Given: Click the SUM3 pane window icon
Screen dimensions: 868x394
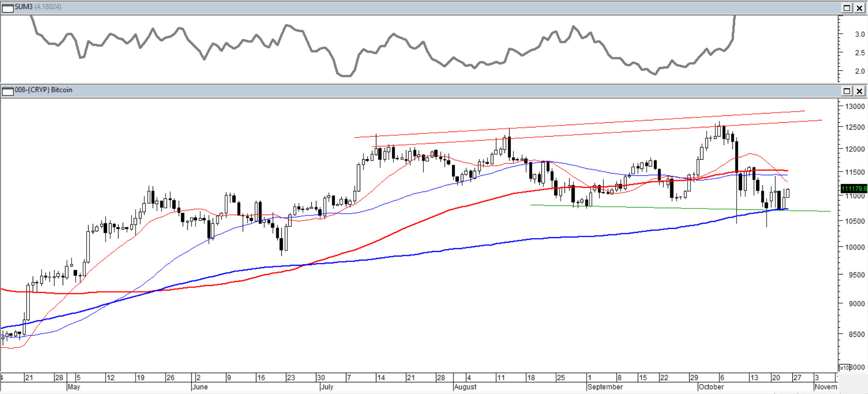Looking at the screenshot, I should pos(8,8).
